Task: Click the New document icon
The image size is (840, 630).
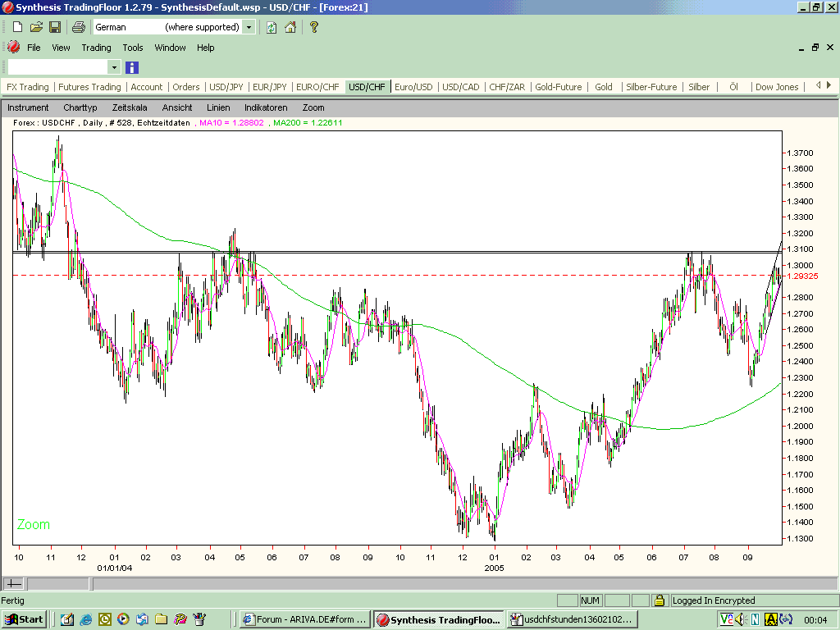Action: point(18,27)
